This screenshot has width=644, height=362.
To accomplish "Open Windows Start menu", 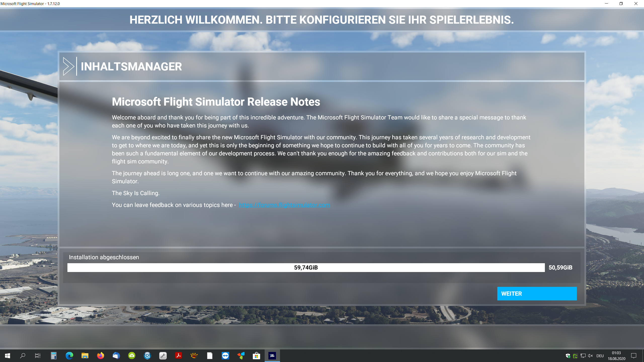I will click(7, 355).
